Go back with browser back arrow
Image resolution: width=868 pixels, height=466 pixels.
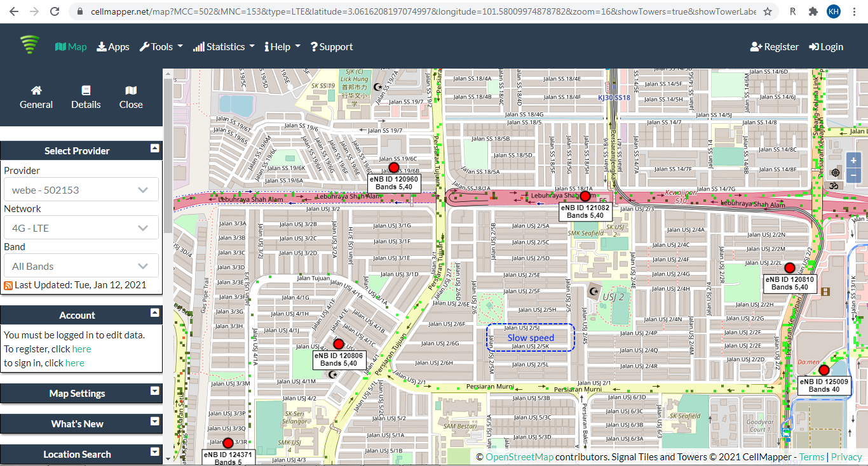[14, 11]
